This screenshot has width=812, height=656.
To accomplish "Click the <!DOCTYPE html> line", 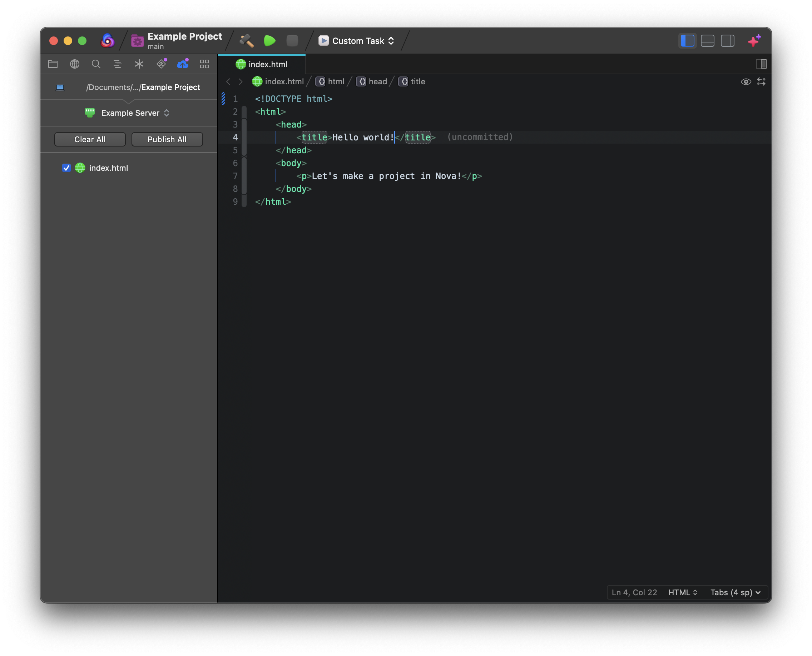I will click(x=294, y=99).
